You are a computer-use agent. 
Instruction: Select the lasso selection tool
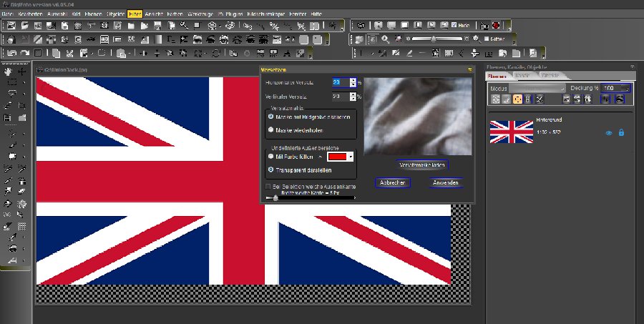(12, 94)
